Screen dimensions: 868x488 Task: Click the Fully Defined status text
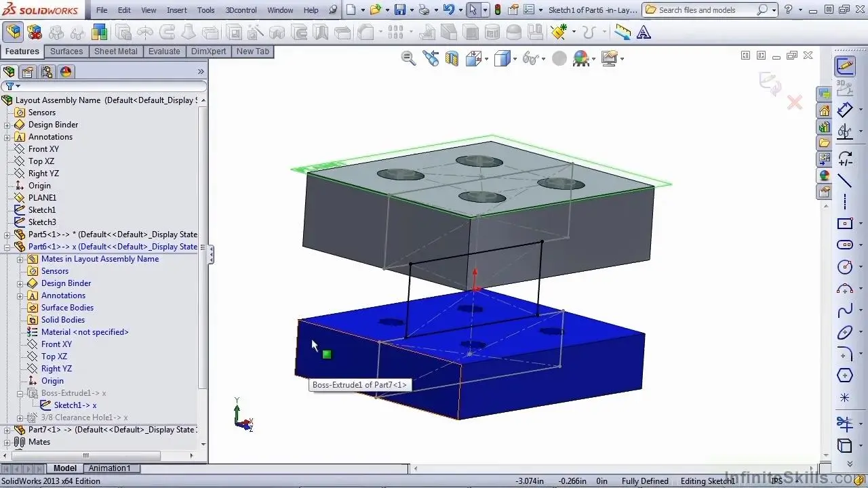[645, 481]
